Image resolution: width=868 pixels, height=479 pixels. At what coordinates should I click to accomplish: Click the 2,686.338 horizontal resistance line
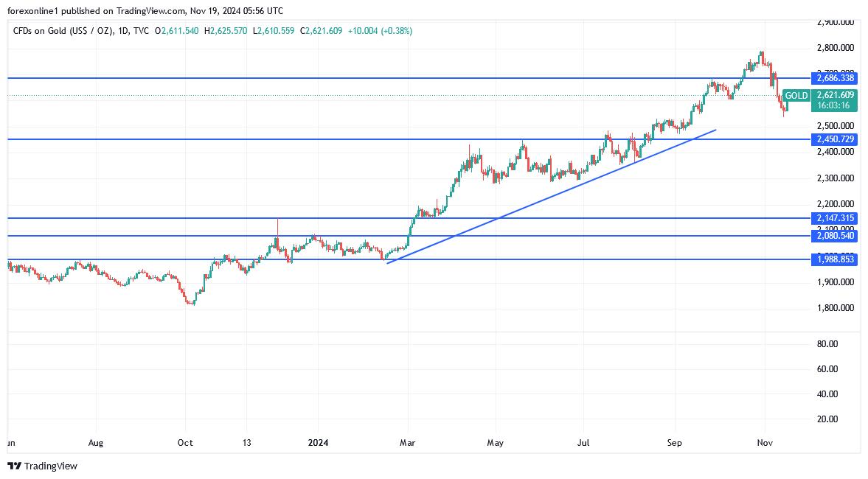[409, 78]
